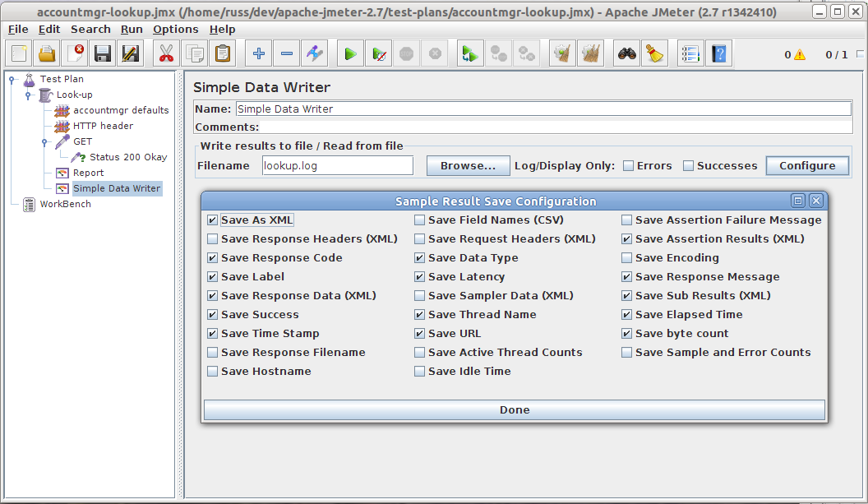Screen dimensions: 868x504
Task: Click the greyed-out Shutdown icon
Action: (x=435, y=53)
